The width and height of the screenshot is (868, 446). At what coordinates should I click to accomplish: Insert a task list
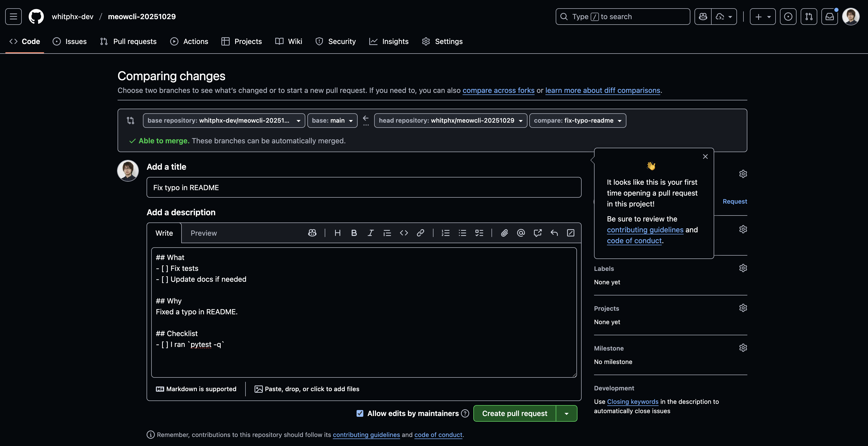[x=479, y=233]
